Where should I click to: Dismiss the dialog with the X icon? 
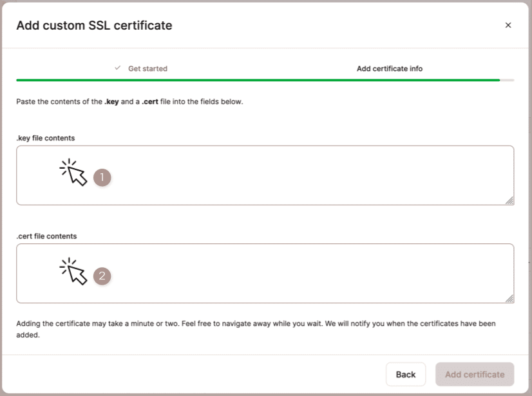[508, 25]
